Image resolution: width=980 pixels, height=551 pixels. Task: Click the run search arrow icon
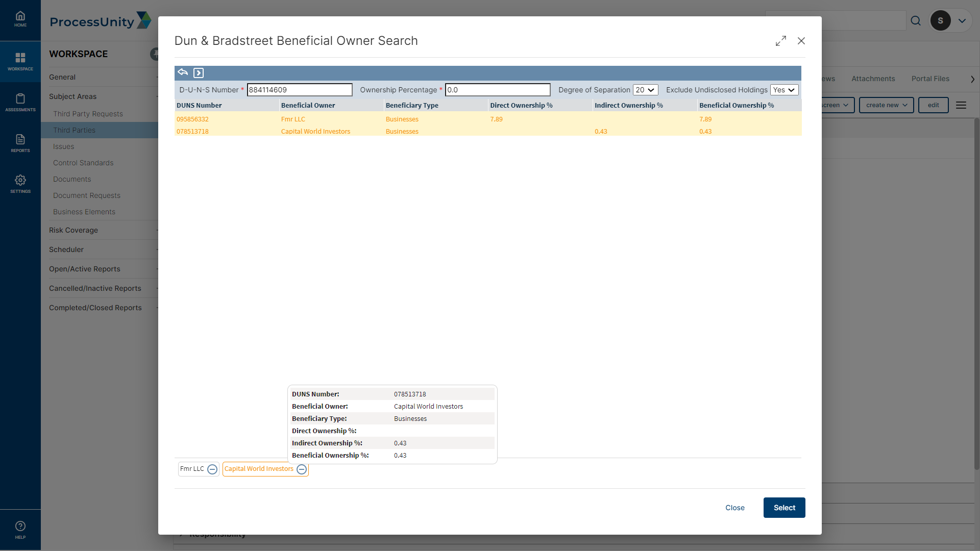[x=199, y=73]
